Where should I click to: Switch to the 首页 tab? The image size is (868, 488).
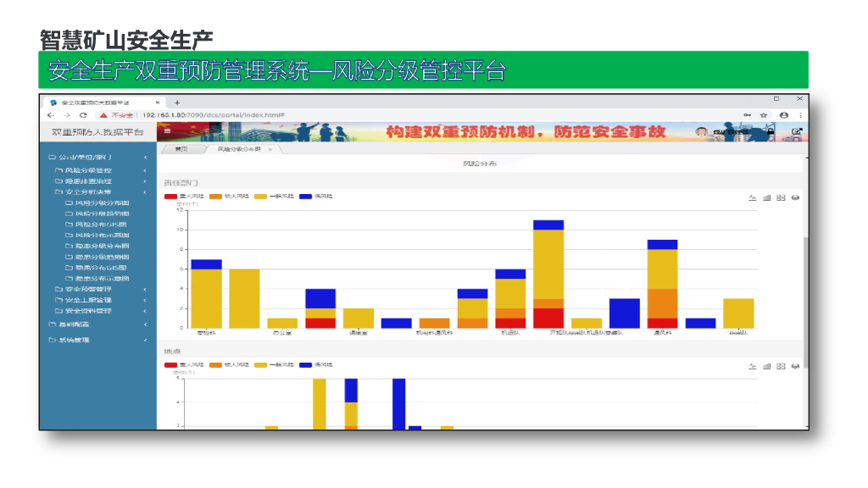click(181, 149)
